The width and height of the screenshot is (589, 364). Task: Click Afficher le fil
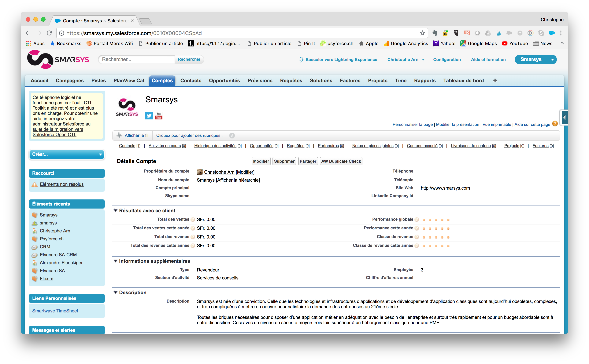click(x=136, y=136)
